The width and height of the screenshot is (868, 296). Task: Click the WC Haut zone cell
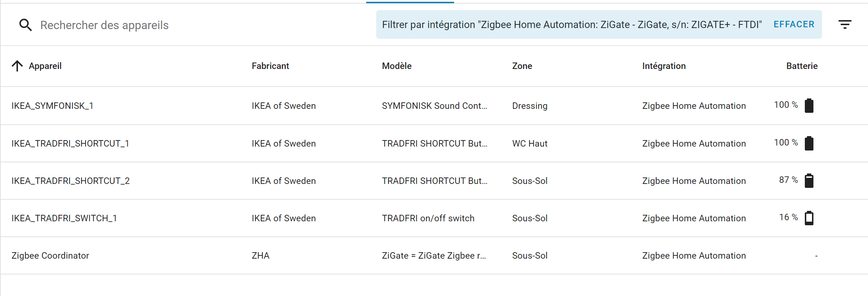pos(529,143)
